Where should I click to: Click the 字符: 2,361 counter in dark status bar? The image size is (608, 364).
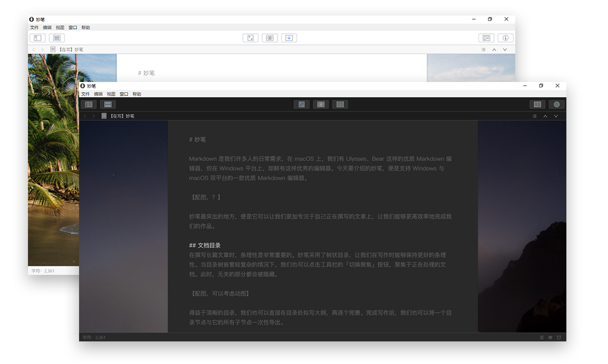pos(94,337)
